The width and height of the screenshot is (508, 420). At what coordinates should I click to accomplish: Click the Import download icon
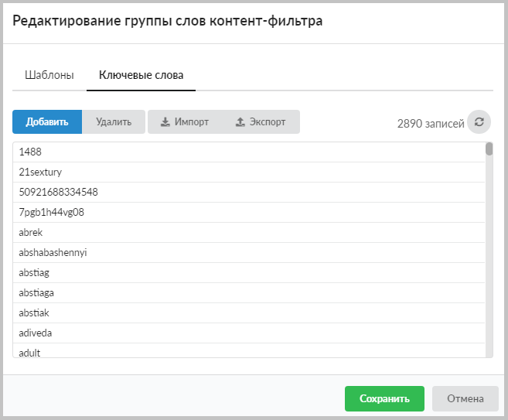tap(165, 122)
